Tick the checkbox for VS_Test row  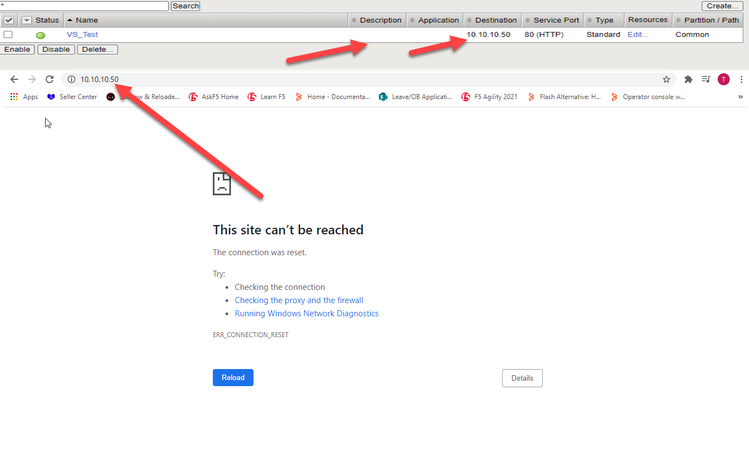click(8, 34)
